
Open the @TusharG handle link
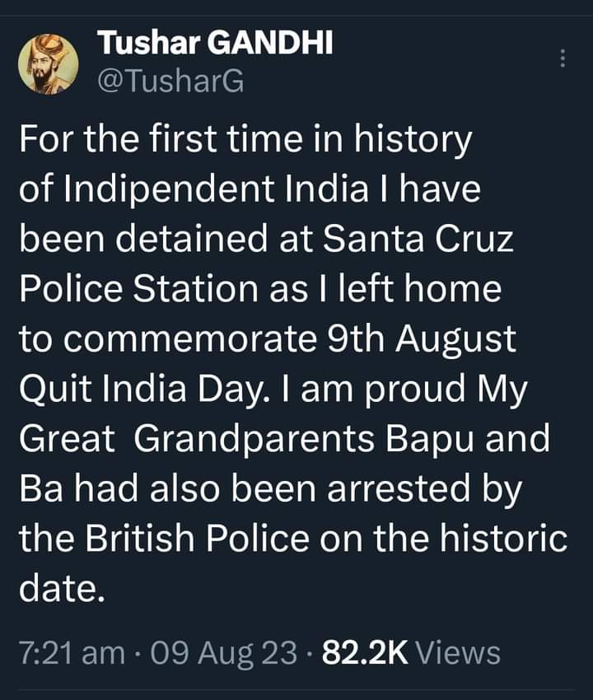[171, 81]
